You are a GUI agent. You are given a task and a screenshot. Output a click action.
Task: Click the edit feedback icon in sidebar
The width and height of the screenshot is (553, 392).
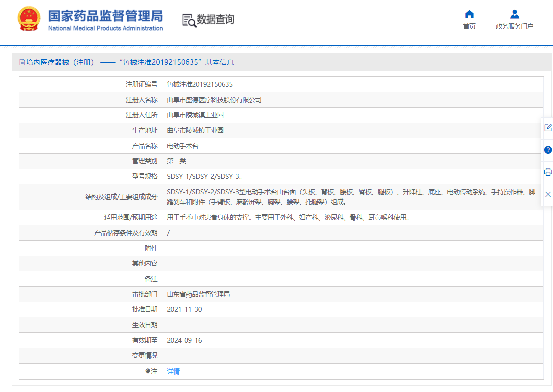tap(548, 128)
